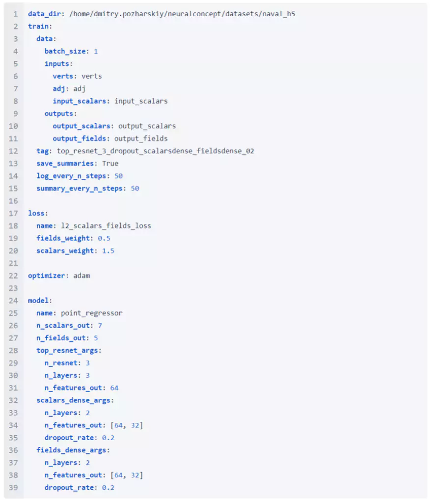Click line number 12 in the gutter
Screen dimensions: 432x504
[x=13, y=151]
